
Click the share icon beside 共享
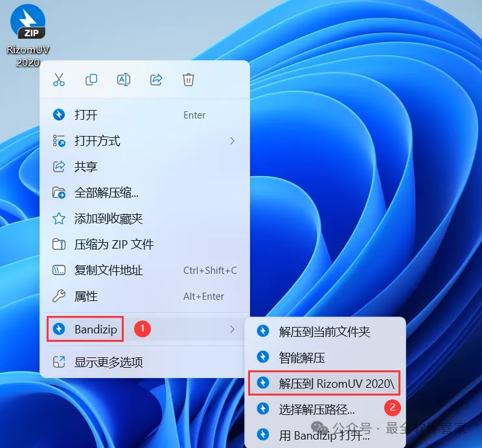[x=59, y=166]
